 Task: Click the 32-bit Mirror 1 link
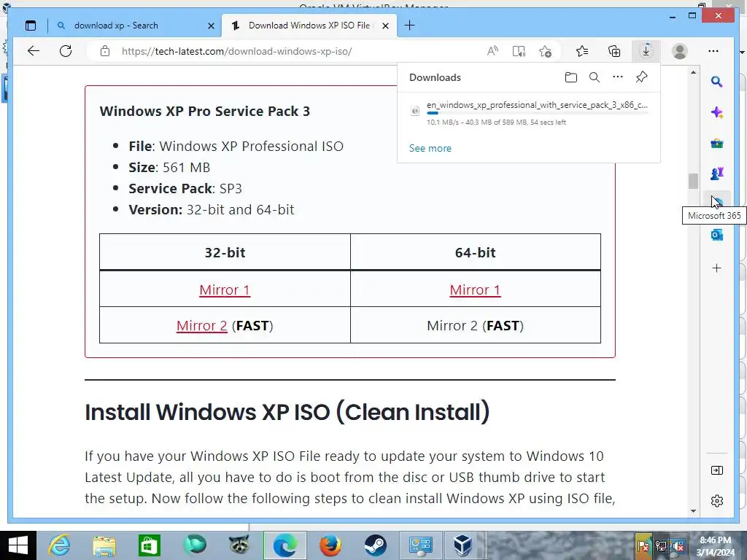pyautogui.click(x=225, y=289)
